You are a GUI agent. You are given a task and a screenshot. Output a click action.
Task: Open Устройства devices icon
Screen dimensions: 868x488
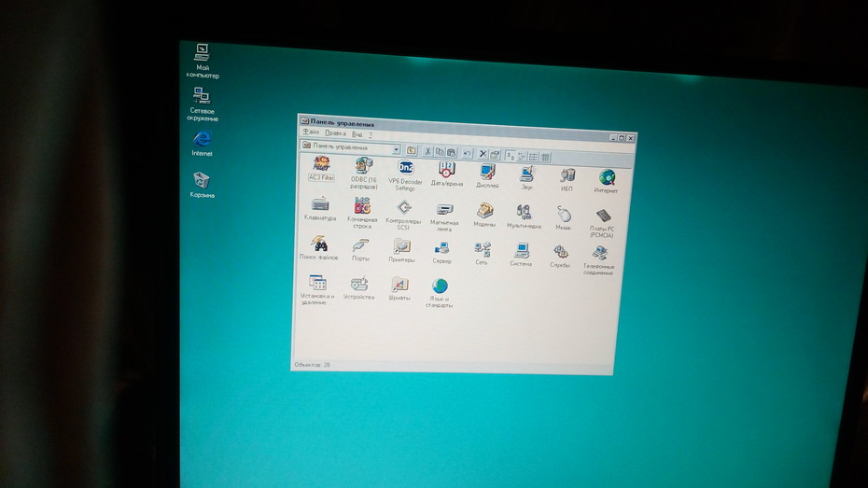pyautogui.click(x=358, y=289)
